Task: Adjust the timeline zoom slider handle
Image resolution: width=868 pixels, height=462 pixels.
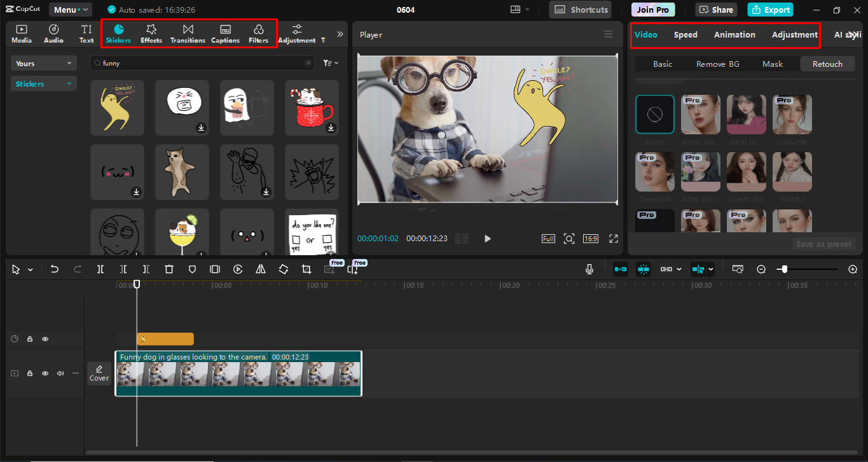Action: tap(784, 269)
